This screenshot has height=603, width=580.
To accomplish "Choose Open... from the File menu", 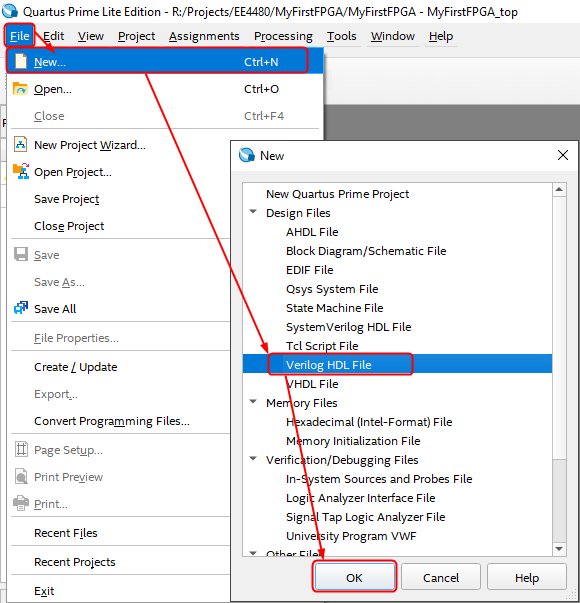I will [165, 89].
